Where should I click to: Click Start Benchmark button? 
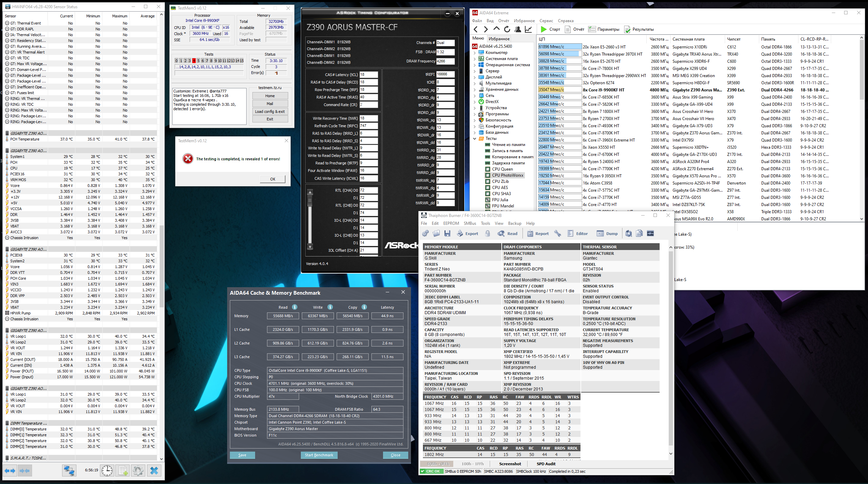319,455
